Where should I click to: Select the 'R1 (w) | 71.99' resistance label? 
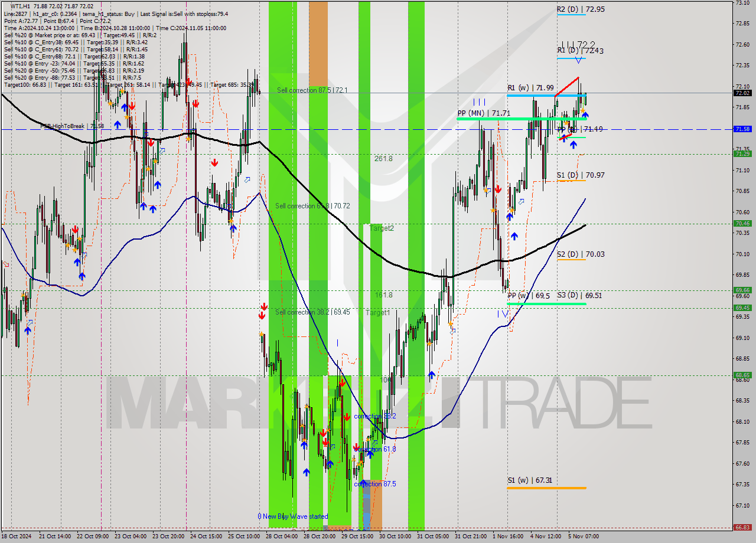pyautogui.click(x=530, y=88)
